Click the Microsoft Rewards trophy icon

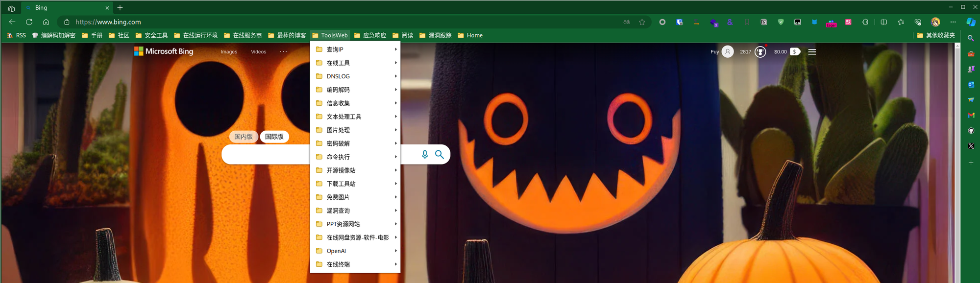(760, 52)
